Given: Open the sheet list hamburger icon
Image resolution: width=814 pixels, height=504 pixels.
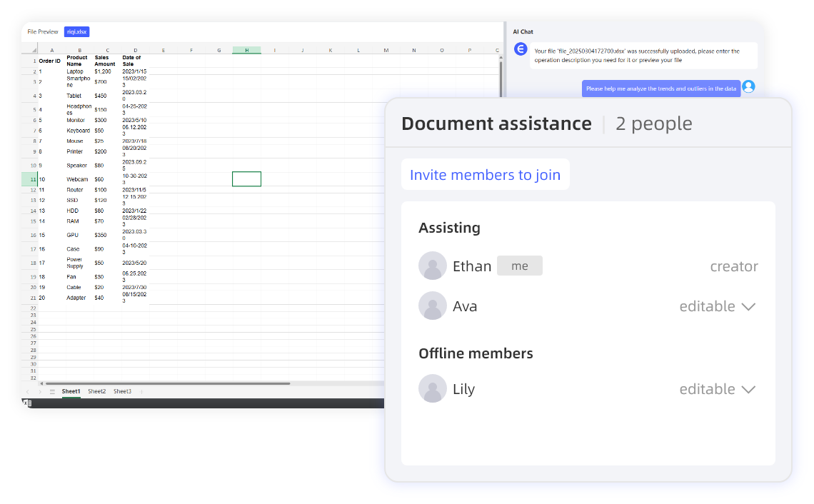Looking at the screenshot, I should pyautogui.click(x=52, y=391).
